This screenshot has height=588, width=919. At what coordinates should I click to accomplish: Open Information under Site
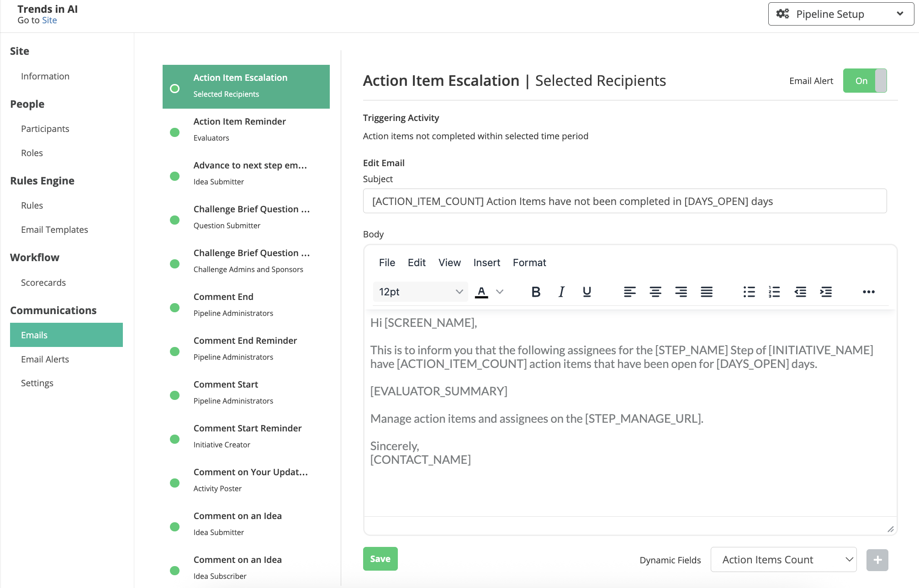pyautogui.click(x=45, y=76)
